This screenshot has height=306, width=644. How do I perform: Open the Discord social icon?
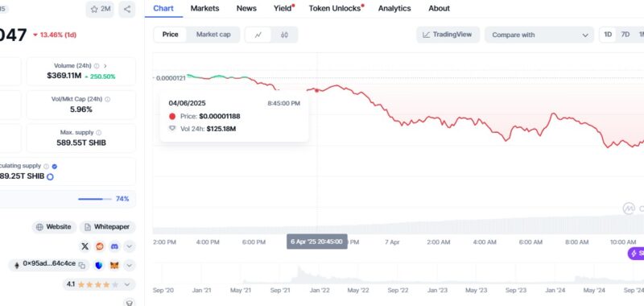114,246
